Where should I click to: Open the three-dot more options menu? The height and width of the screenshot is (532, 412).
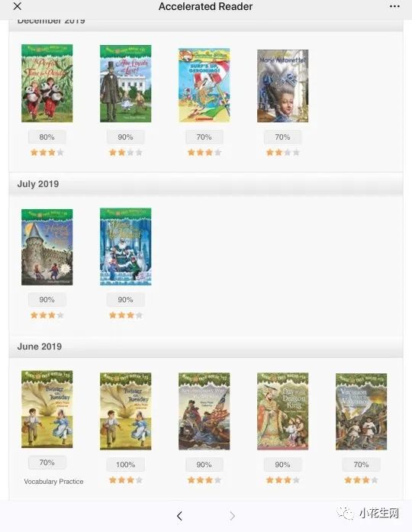pyautogui.click(x=394, y=6)
